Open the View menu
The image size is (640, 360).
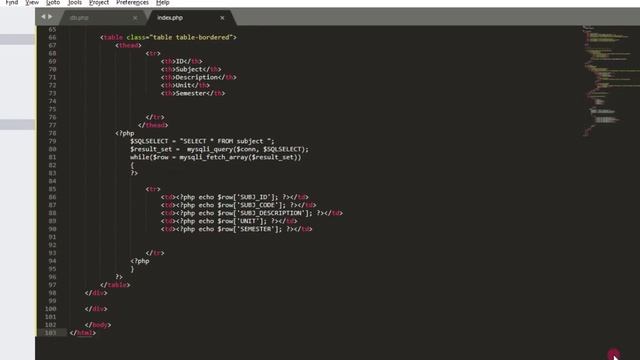click(x=32, y=2)
